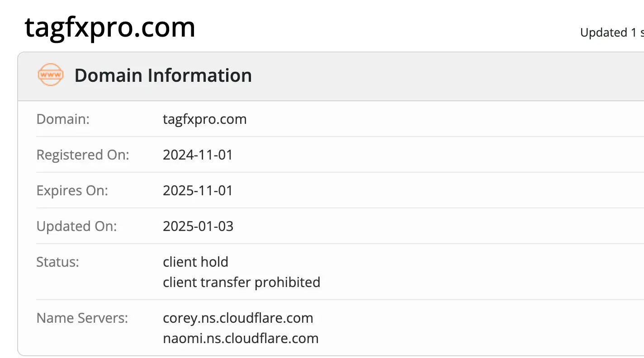The height and width of the screenshot is (358, 644).
Task: Click the 'Status:' row label
Action: [58, 261]
